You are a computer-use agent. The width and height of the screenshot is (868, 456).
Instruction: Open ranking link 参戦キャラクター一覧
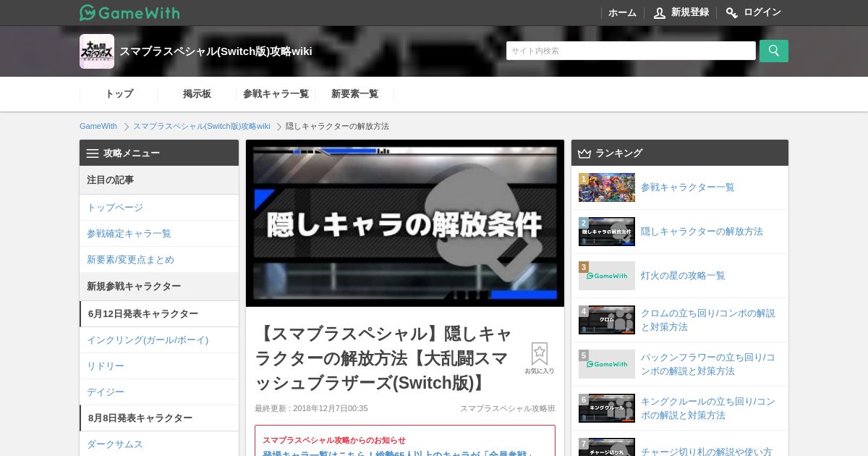(687, 187)
